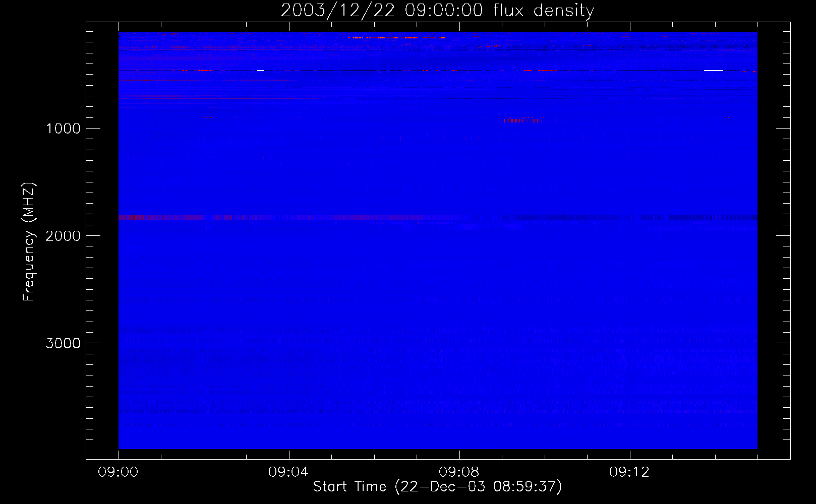The height and width of the screenshot is (504, 816).
Task: Click the 3000 frequency tick label
Action: [63, 343]
